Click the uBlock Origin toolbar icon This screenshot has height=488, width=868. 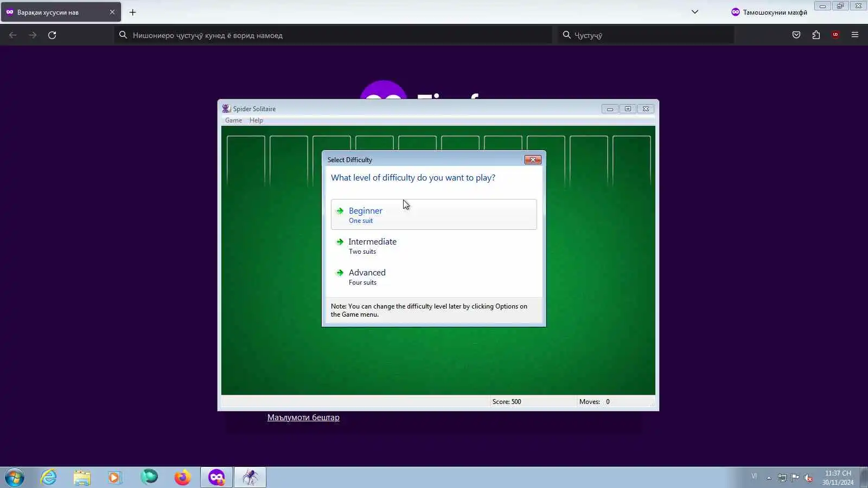(835, 35)
